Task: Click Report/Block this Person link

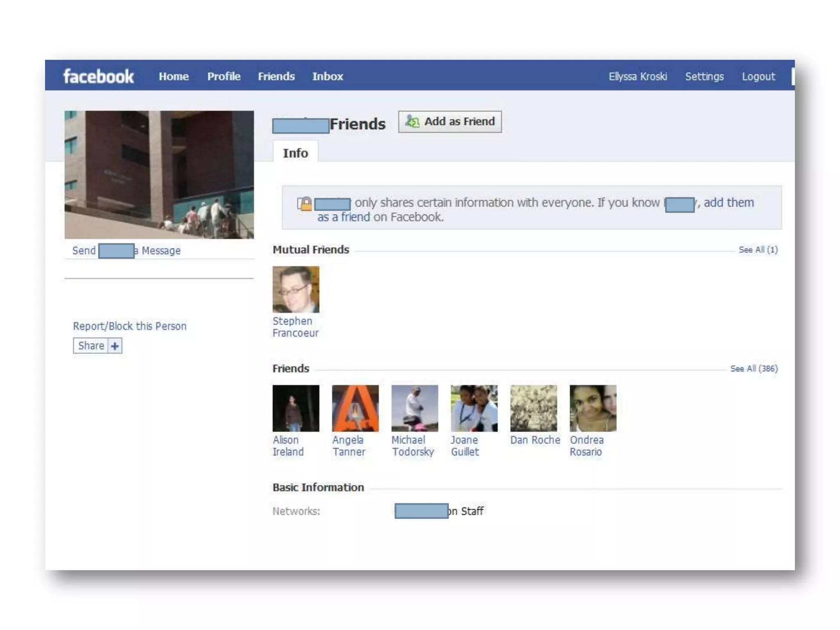Action: (130, 326)
